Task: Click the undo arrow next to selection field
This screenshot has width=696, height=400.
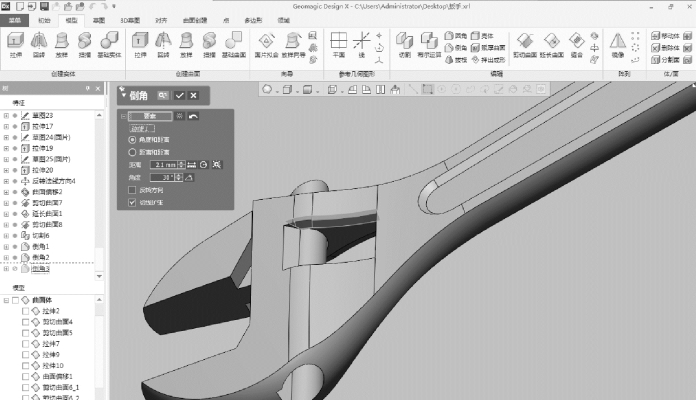Action: [193, 116]
